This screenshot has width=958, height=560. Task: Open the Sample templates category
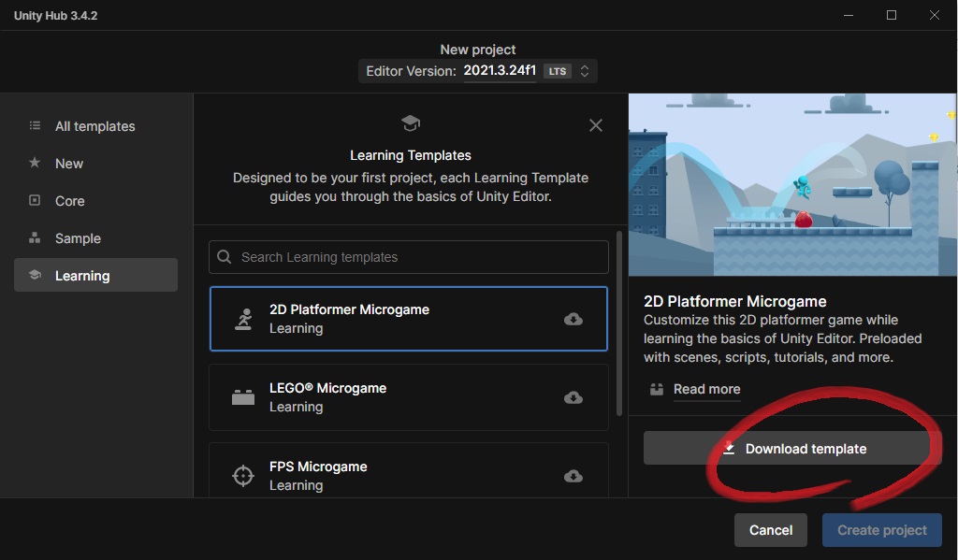coord(95,238)
